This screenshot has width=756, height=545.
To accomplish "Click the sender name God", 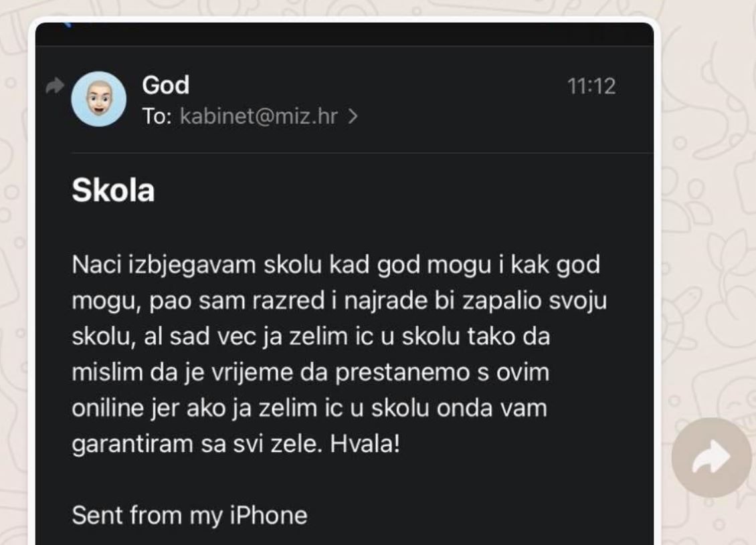I will (x=166, y=86).
